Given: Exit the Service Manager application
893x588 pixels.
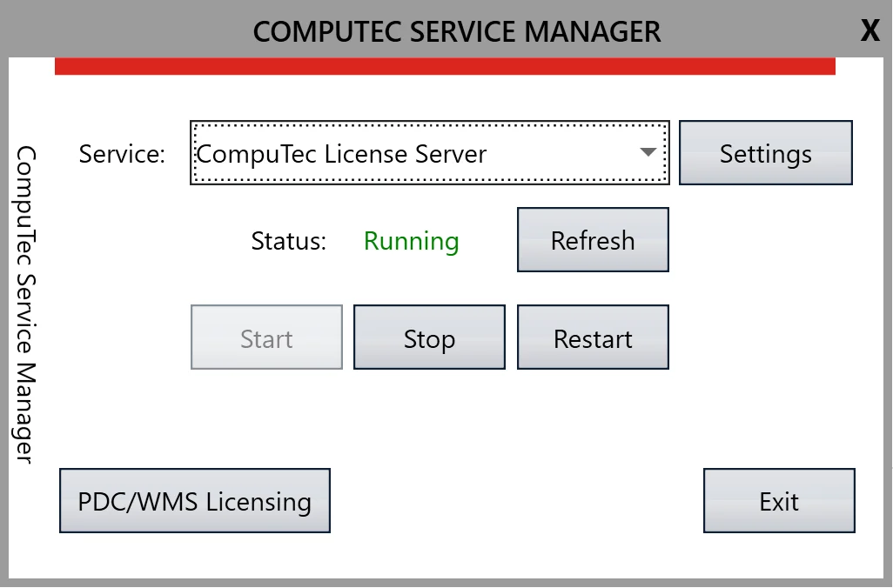Looking at the screenshot, I should (778, 500).
